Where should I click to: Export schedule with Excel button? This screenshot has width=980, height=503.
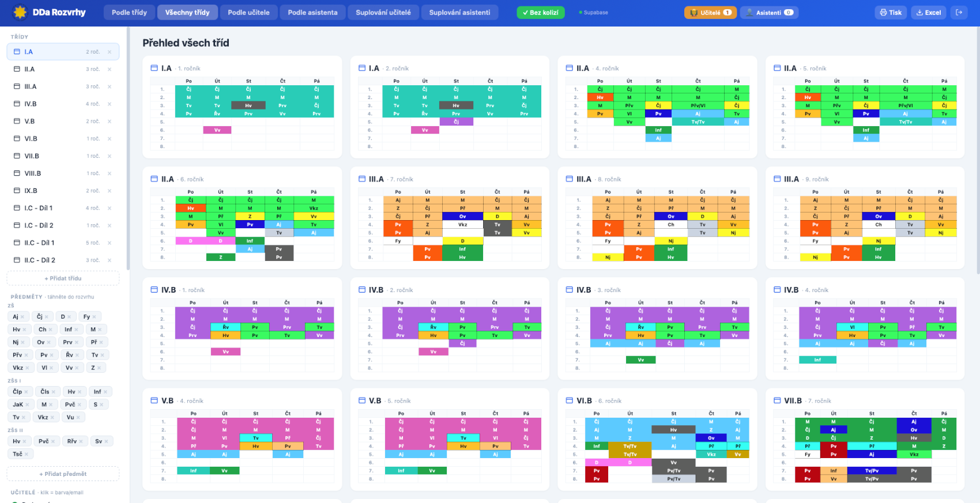(x=928, y=12)
